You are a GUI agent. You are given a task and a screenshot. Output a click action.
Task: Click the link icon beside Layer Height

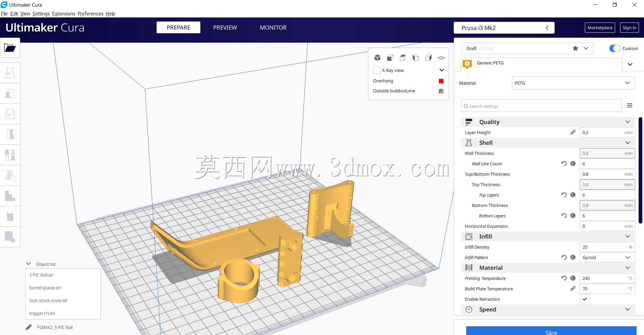pos(573,132)
